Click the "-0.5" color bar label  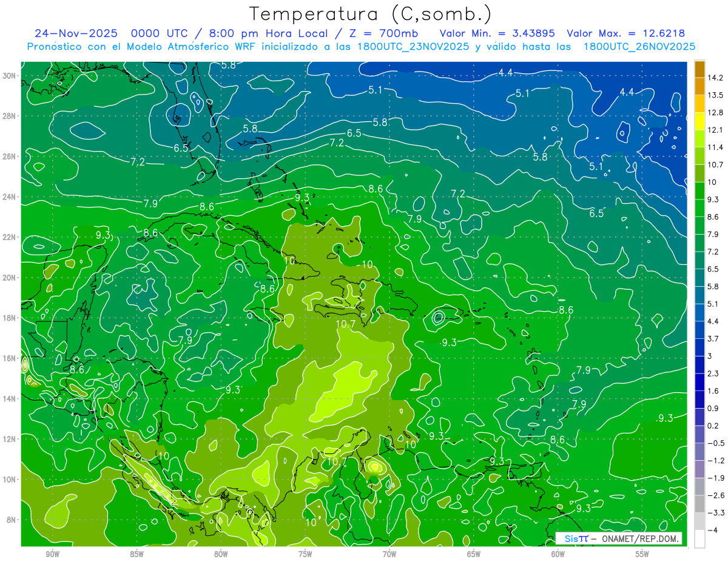click(716, 443)
